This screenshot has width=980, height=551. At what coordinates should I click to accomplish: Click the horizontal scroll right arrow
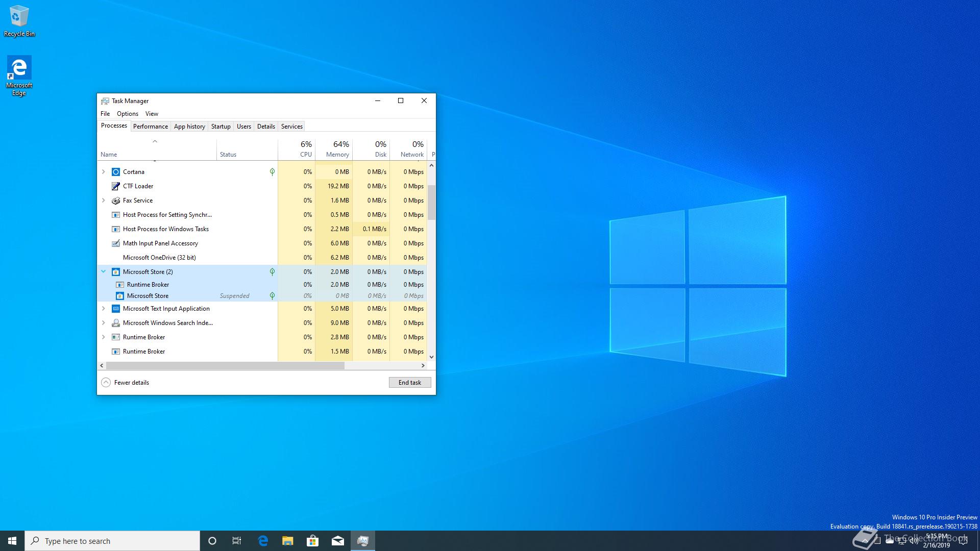[423, 366]
